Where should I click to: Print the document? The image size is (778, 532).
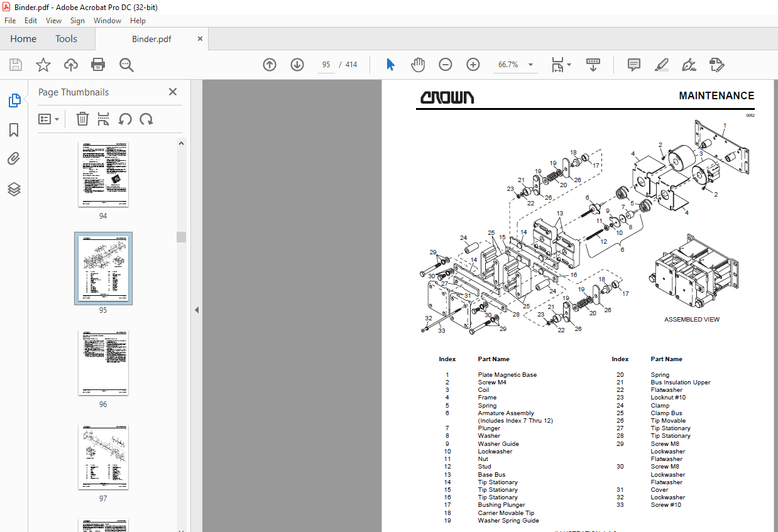pyautogui.click(x=98, y=65)
